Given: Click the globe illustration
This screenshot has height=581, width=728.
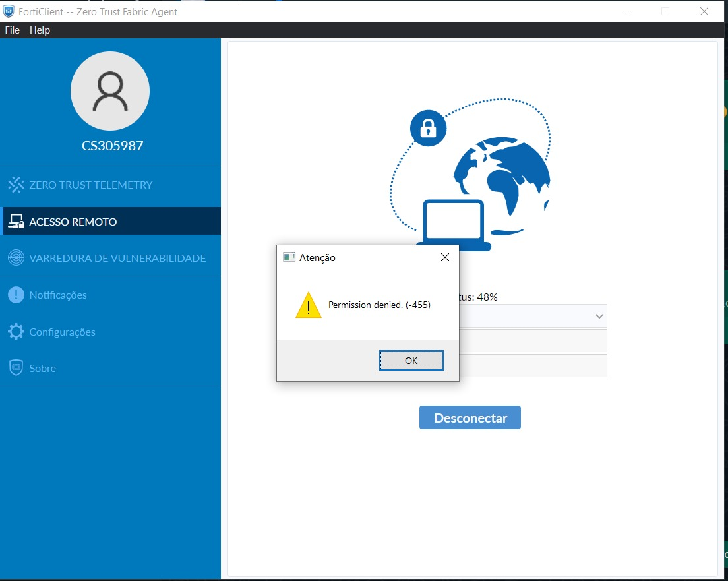Looking at the screenshot, I should pos(501,185).
